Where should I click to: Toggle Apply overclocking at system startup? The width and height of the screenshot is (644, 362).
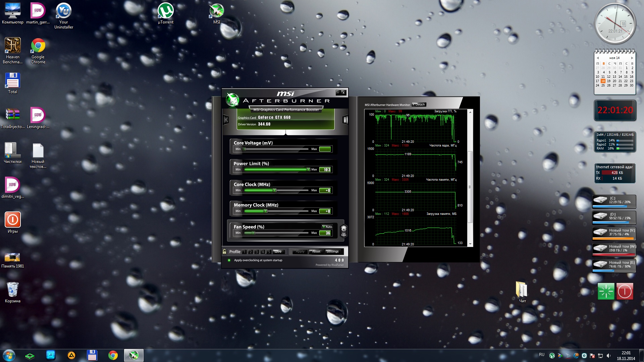click(x=229, y=260)
